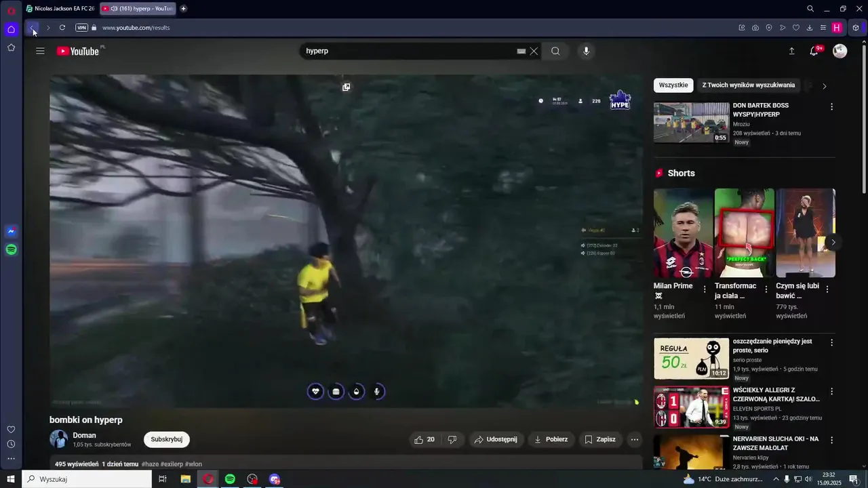Select Z Twoich wyników wyszukiwania chip

pyautogui.click(x=749, y=85)
